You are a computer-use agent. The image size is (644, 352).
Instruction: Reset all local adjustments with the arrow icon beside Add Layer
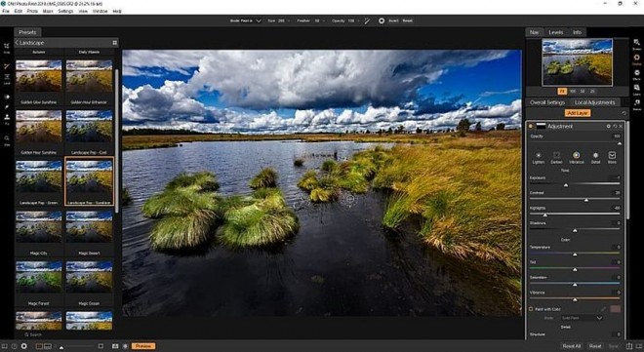click(624, 113)
